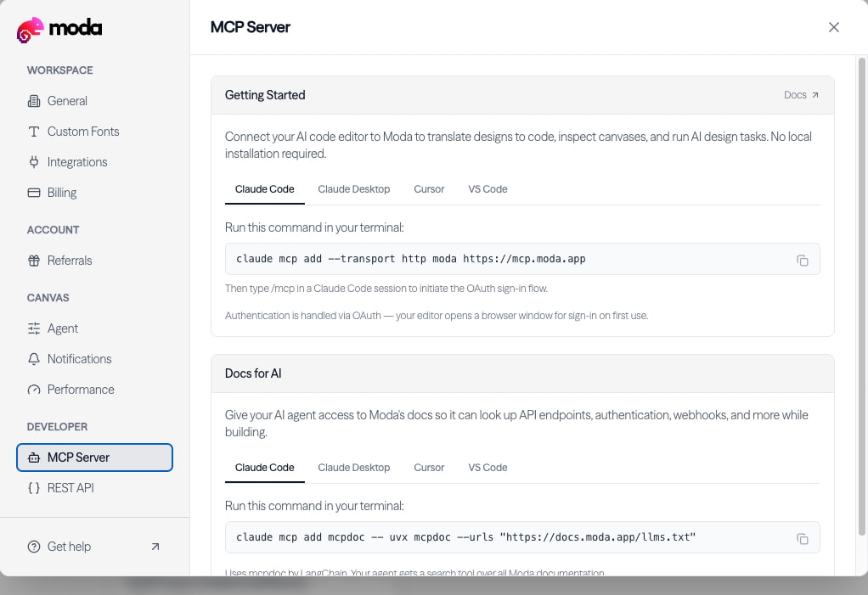Click the OAuth sign-in flow hint text

[x=386, y=289]
